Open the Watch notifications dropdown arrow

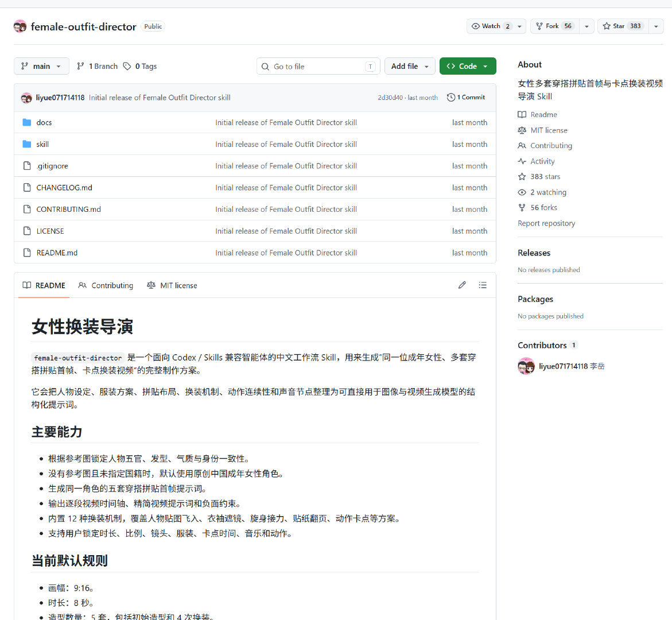[x=519, y=26]
